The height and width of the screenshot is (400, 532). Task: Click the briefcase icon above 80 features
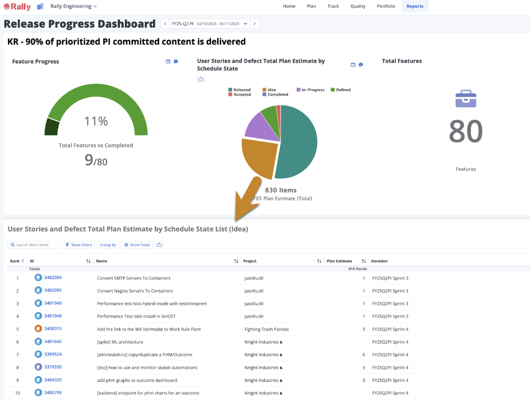pos(466,99)
